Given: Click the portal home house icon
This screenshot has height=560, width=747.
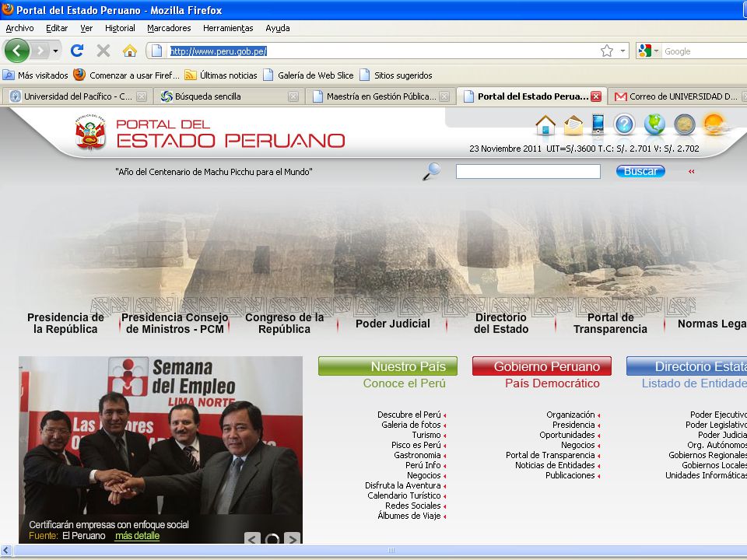Looking at the screenshot, I should point(545,125).
